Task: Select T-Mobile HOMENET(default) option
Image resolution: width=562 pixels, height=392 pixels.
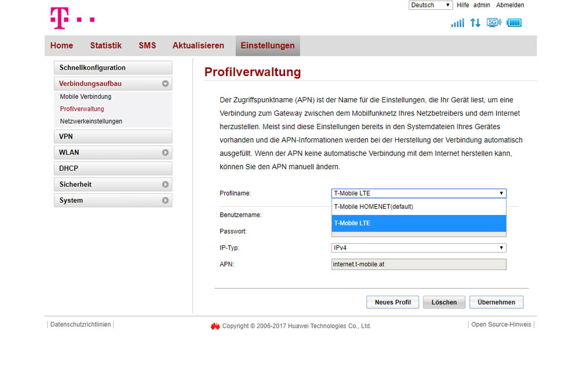Action: pyautogui.click(x=419, y=207)
